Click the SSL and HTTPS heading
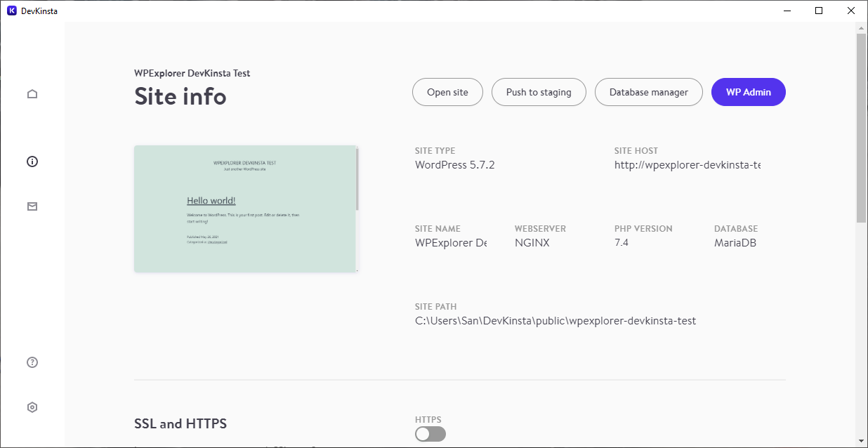The image size is (868, 448). pyautogui.click(x=180, y=423)
